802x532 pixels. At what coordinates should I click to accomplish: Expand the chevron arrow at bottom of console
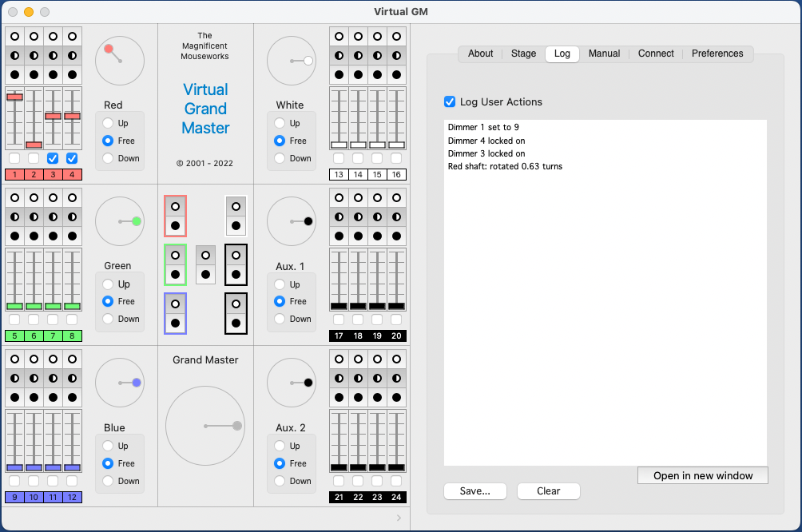pos(399,518)
